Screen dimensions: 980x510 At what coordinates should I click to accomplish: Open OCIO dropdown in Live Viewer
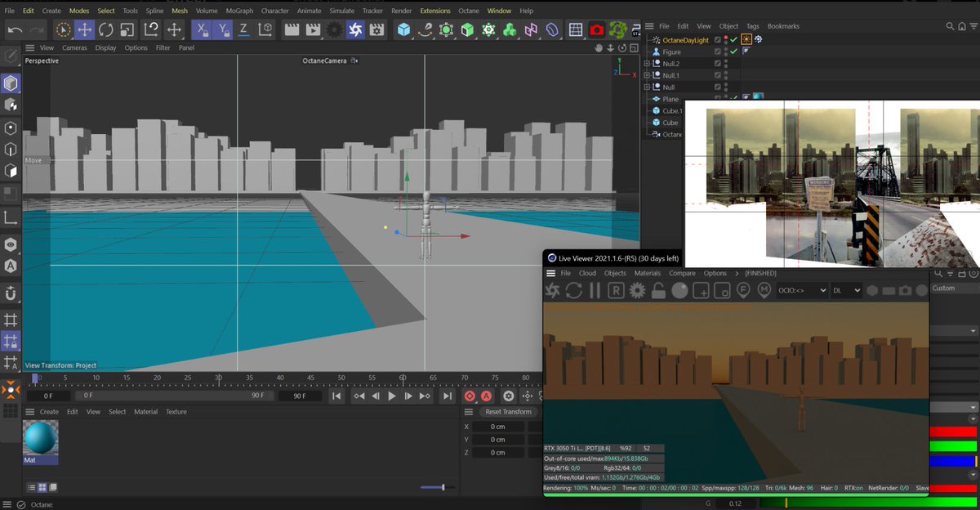tap(800, 290)
